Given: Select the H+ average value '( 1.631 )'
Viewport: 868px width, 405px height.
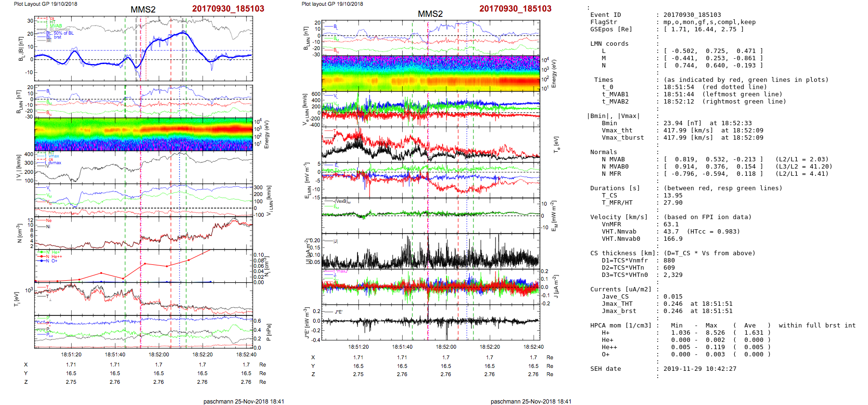Looking at the screenshot, I should (x=752, y=333).
